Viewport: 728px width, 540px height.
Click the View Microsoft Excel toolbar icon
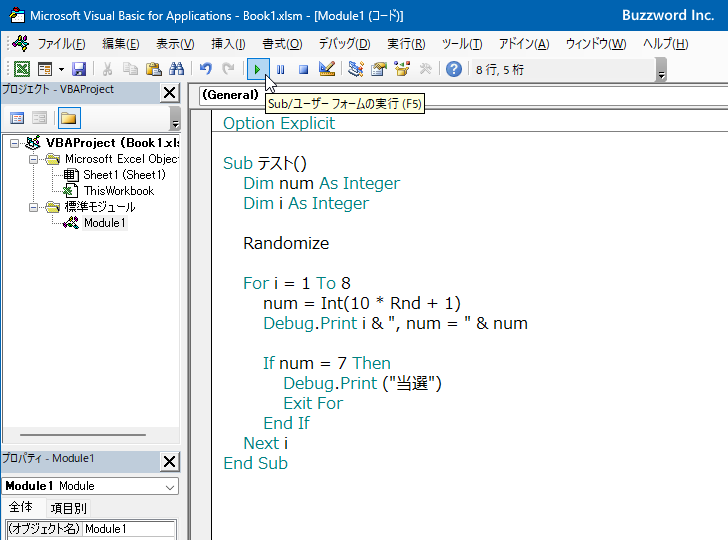[x=21, y=70]
